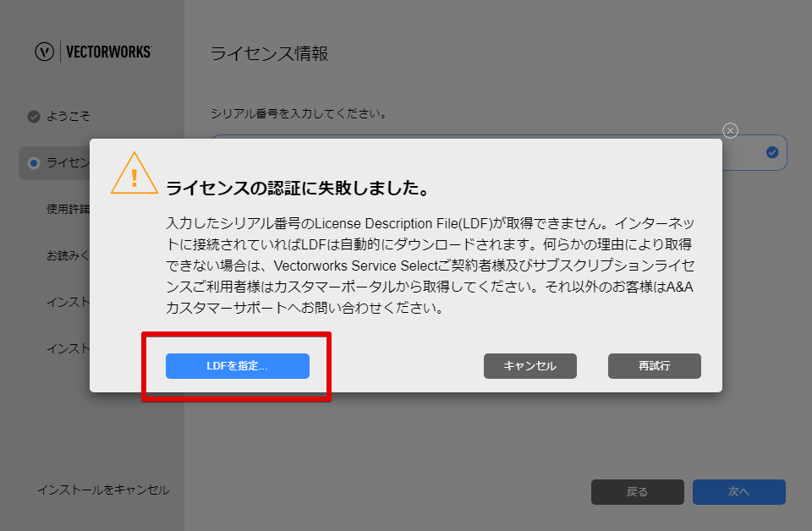Click the orange warning triangle icon
The height and width of the screenshot is (531, 812).
(134, 173)
